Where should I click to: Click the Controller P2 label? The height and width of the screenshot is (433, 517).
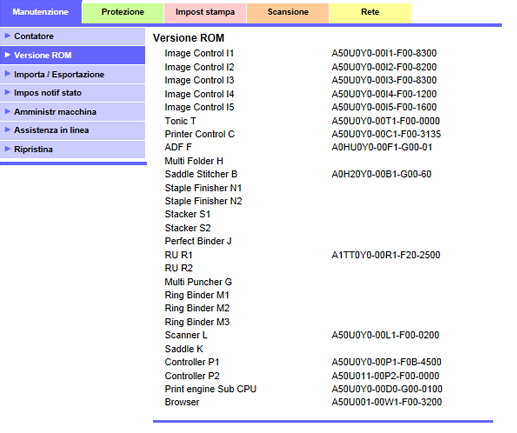192,376
